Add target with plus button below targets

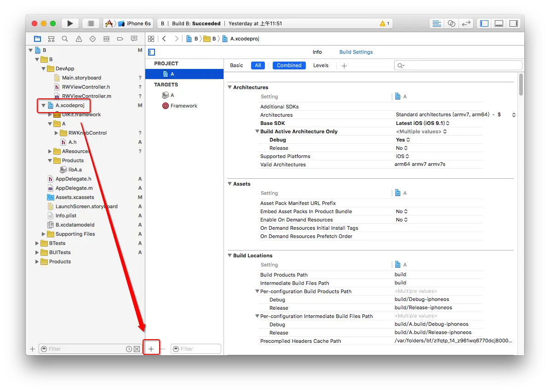151,349
